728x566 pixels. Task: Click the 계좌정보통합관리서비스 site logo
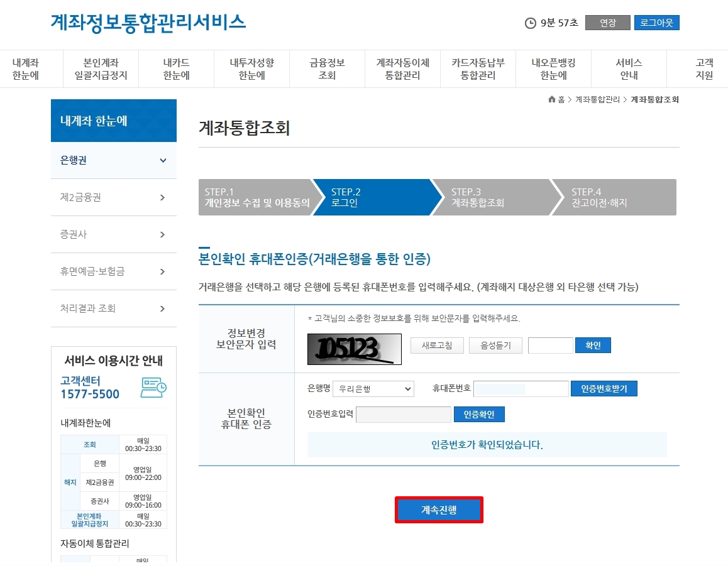[x=148, y=23]
